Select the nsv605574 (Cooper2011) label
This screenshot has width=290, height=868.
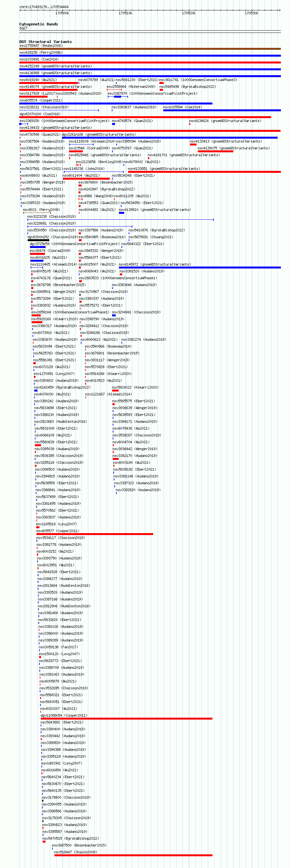[41, 101]
